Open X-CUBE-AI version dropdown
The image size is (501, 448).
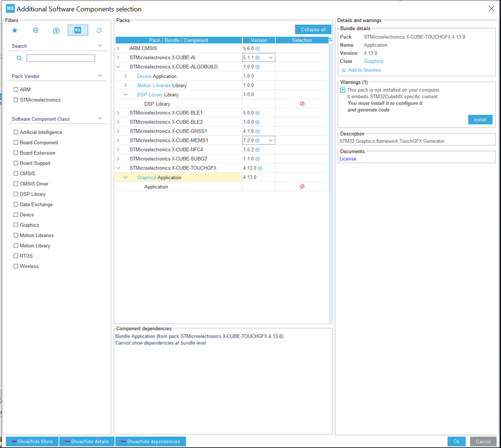point(271,58)
